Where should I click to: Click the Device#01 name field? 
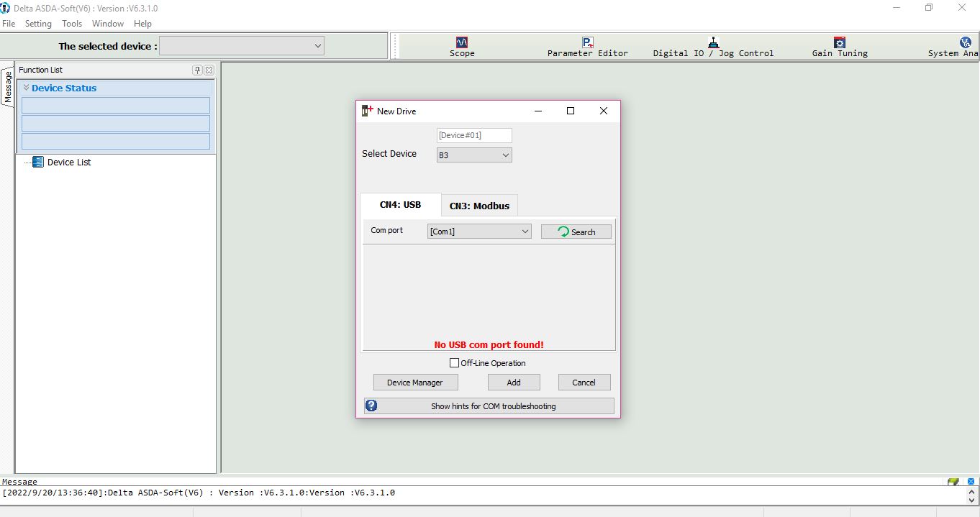click(474, 135)
